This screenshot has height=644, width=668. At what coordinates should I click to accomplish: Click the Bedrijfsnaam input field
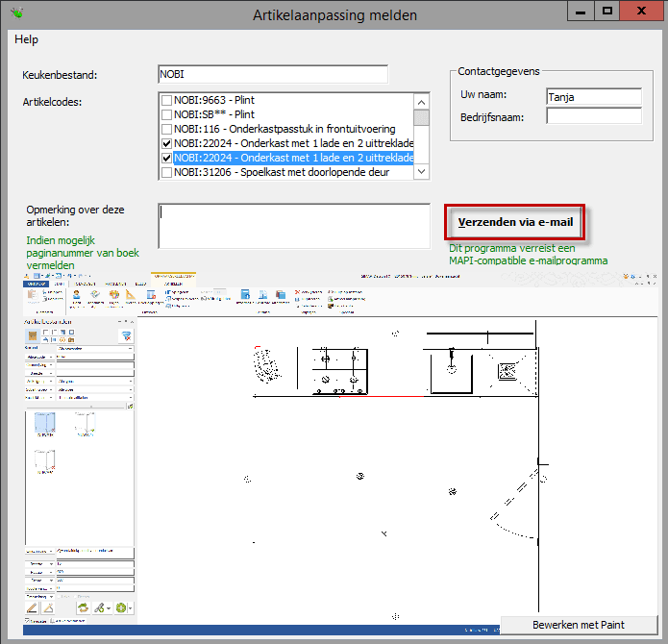[x=593, y=116]
